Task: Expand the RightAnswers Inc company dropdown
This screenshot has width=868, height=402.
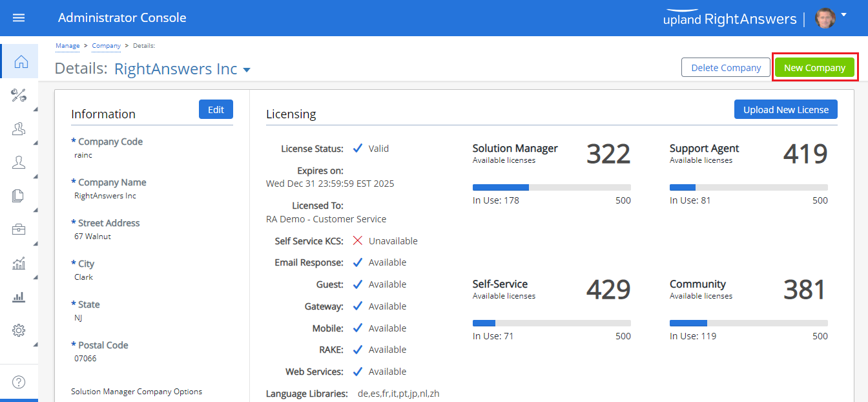Action: (x=246, y=70)
